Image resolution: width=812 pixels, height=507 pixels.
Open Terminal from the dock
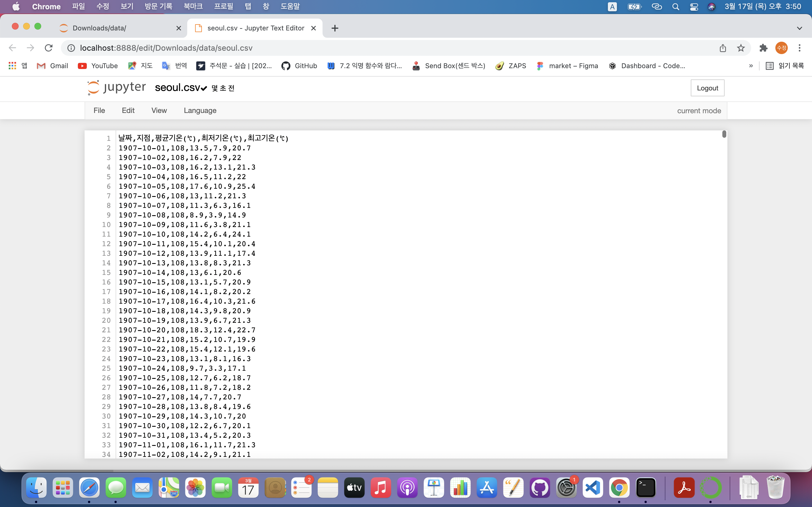646,487
